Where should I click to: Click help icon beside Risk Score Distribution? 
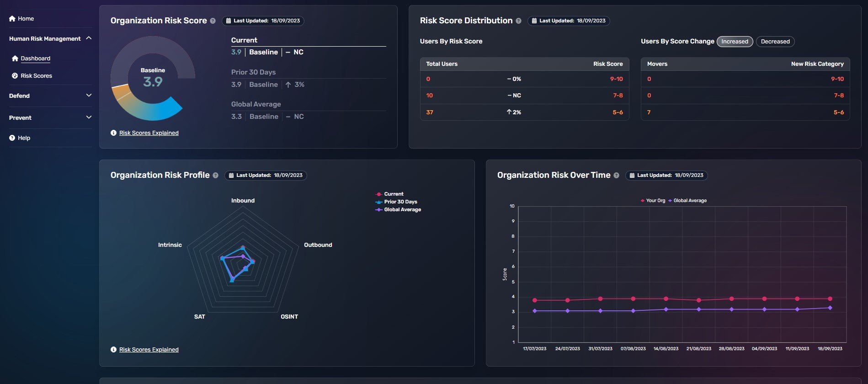pos(518,21)
